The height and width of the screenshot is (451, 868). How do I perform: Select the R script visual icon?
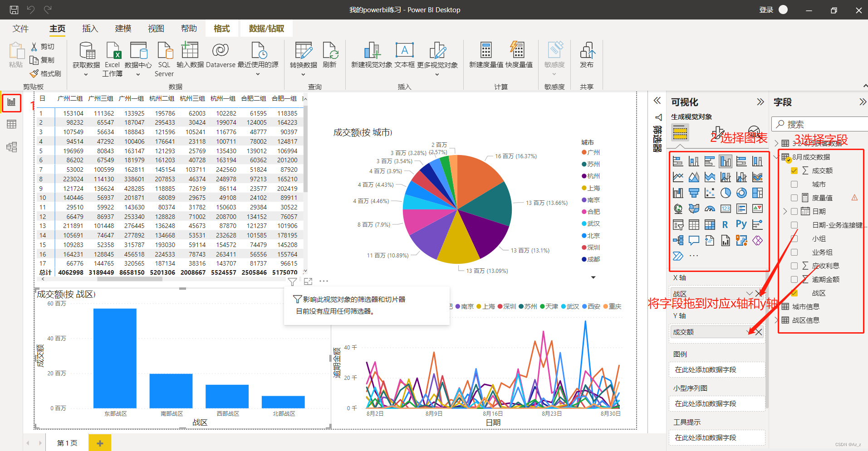click(725, 224)
